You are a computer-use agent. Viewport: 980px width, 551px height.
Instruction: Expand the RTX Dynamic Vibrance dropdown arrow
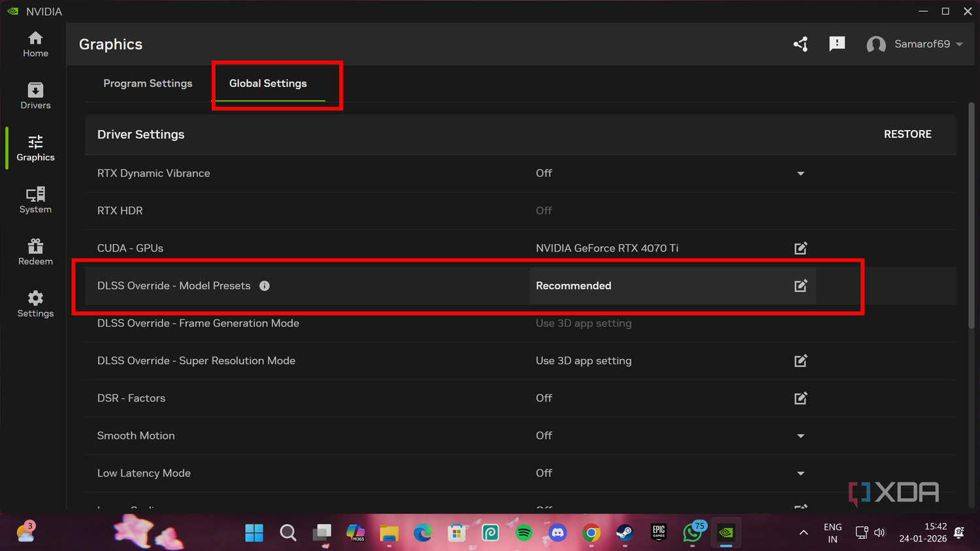click(801, 174)
